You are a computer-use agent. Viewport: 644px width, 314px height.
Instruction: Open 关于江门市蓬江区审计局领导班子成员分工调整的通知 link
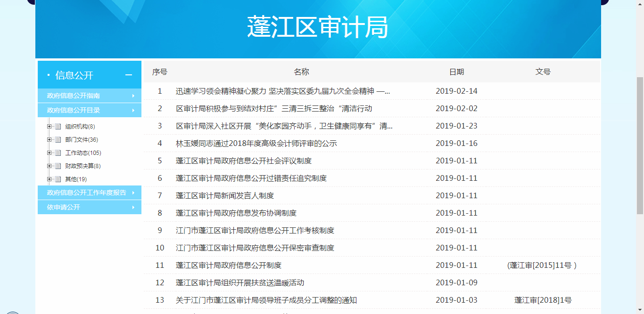266,300
